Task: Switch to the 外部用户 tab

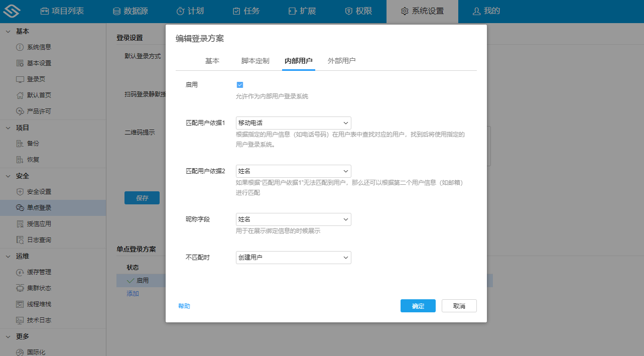Action: point(342,60)
